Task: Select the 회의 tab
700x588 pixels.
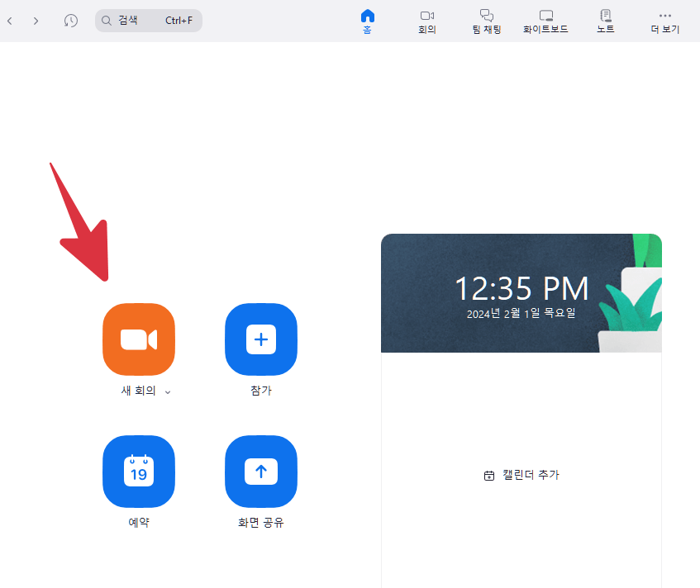Action: point(426,21)
